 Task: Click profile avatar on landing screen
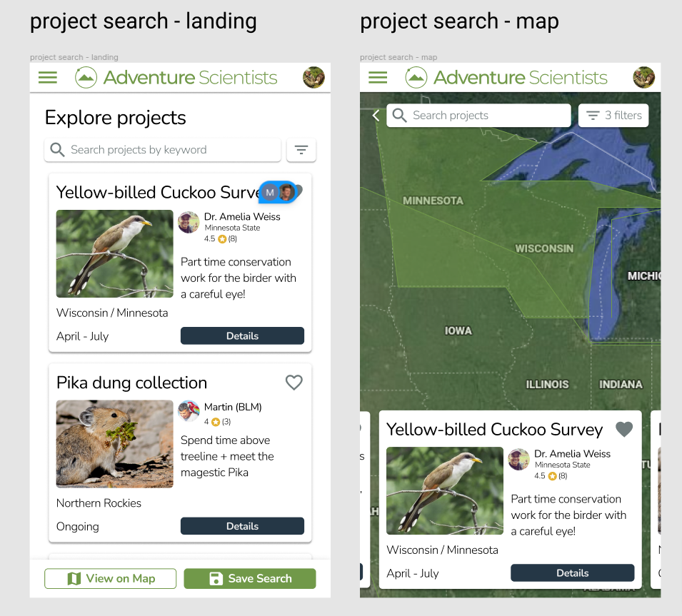coord(314,78)
